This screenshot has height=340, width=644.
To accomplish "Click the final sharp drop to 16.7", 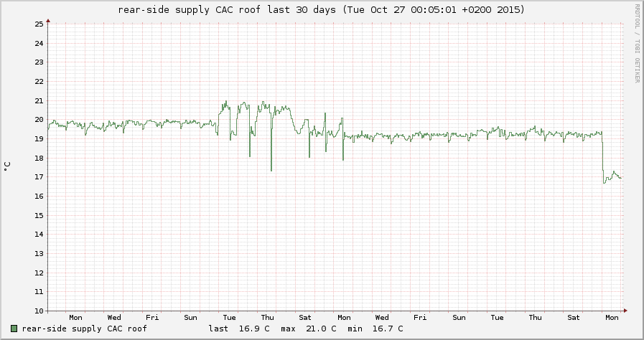I will 603,181.
